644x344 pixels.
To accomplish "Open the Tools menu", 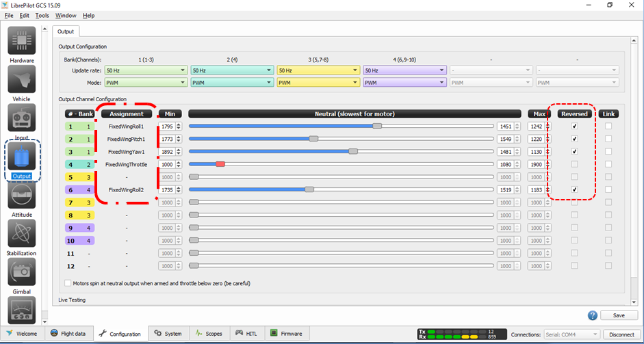I will coord(42,15).
